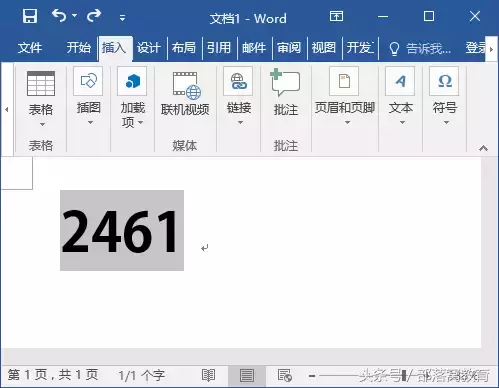Open the undo history dropdown arrow
The width and height of the screenshot is (499, 388).
74,16
